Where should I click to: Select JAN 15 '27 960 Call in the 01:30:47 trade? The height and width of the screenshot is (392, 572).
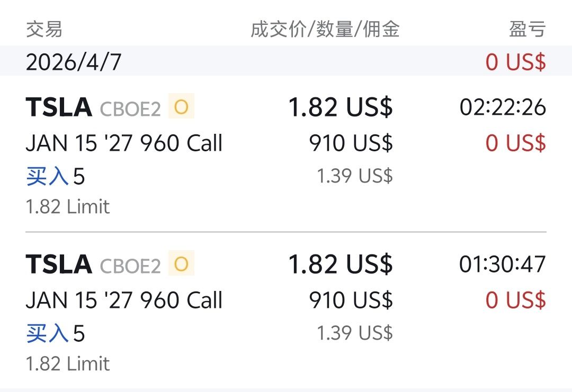(124, 300)
